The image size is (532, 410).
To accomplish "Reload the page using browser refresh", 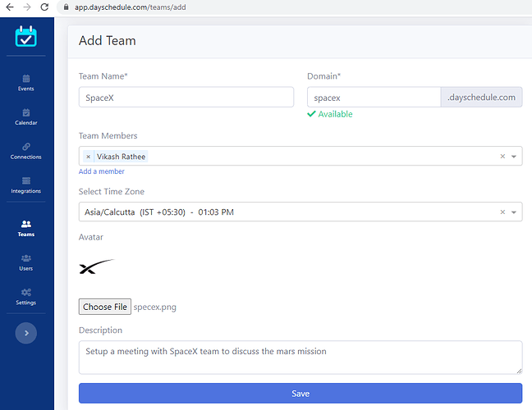I will [44, 7].
